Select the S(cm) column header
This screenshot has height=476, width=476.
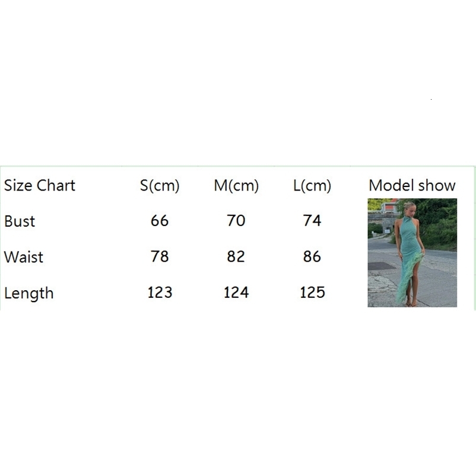click(160, 186)
